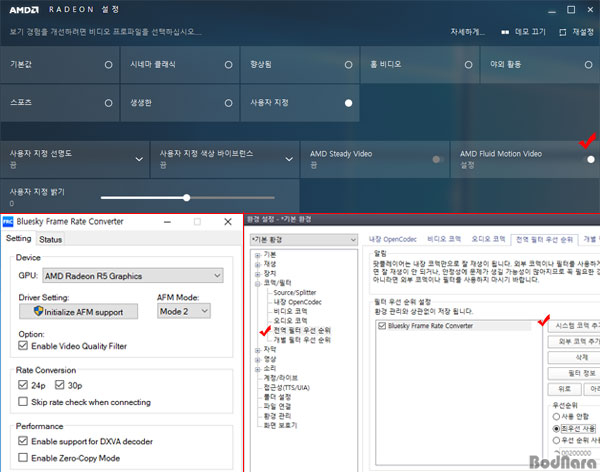
Task: Open the 자세하게... details link
Action: [467, 32]
